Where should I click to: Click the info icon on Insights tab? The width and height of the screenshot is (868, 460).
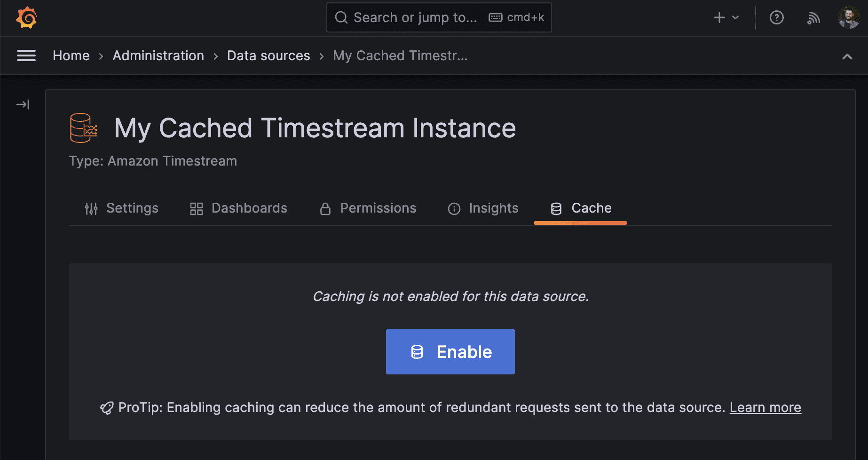pos(454,208)
